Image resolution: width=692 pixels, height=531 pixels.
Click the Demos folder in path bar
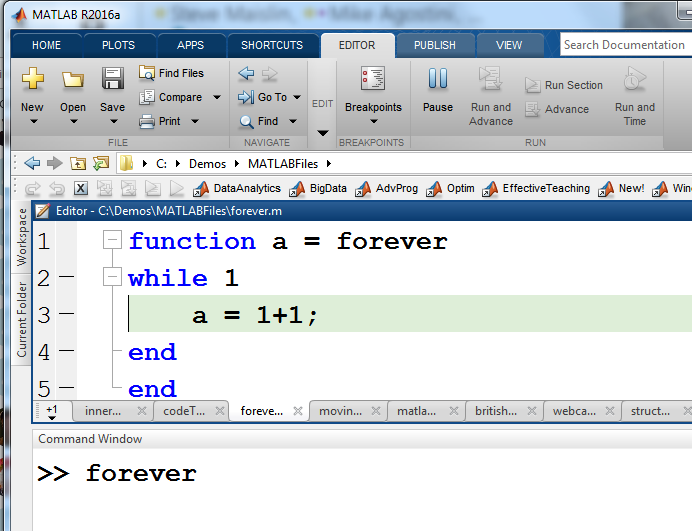[x=206, y=163]
